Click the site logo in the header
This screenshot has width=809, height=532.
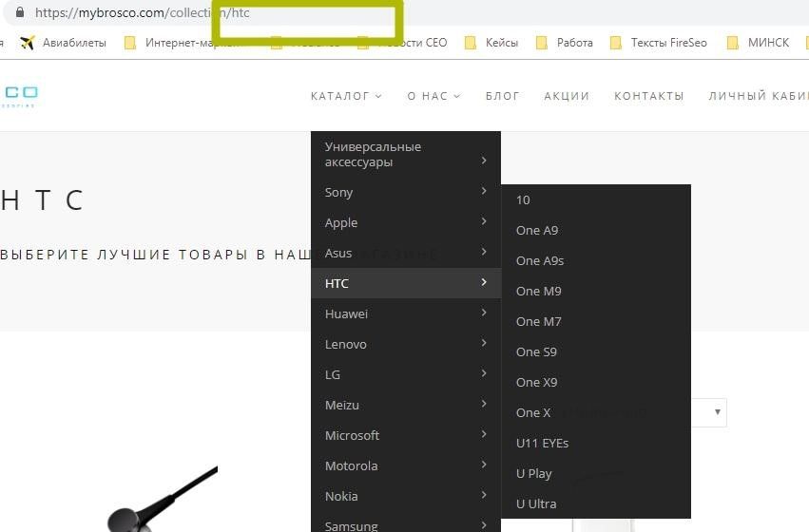pos(19,96)
